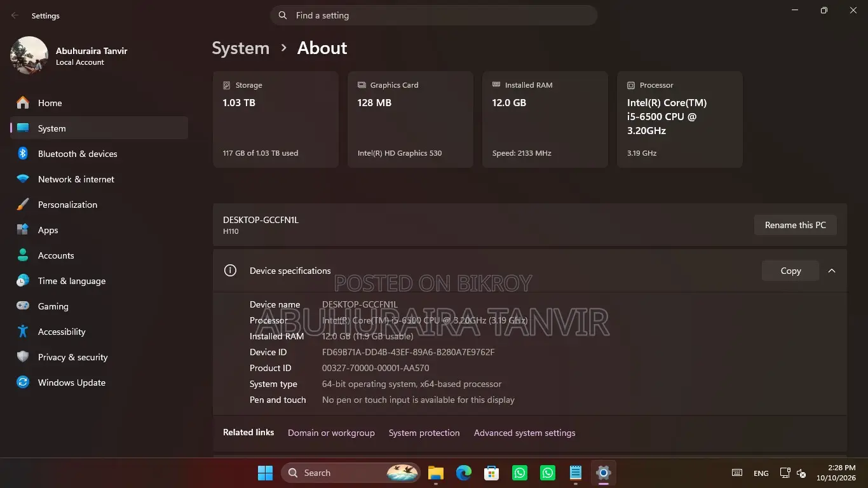Image resolution: width=868 pixels, height=488 pixels.
Task: Click the System breadcrumb in the header
Action: 240,48
